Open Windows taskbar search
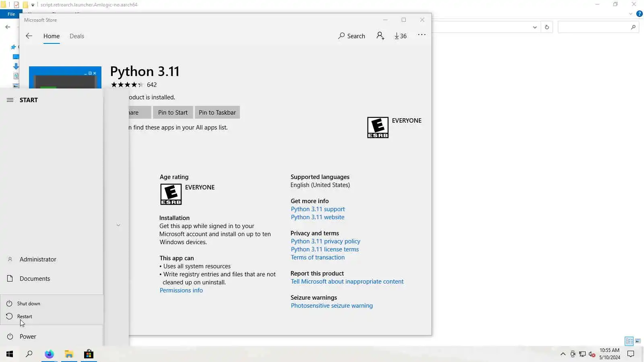 29,354
